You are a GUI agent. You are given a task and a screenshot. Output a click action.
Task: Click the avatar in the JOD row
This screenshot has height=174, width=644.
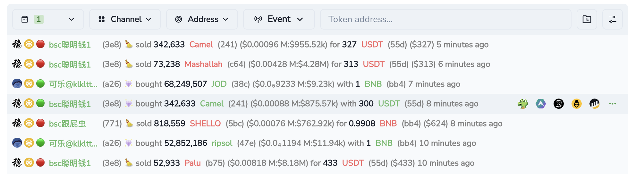click(17, 84)
